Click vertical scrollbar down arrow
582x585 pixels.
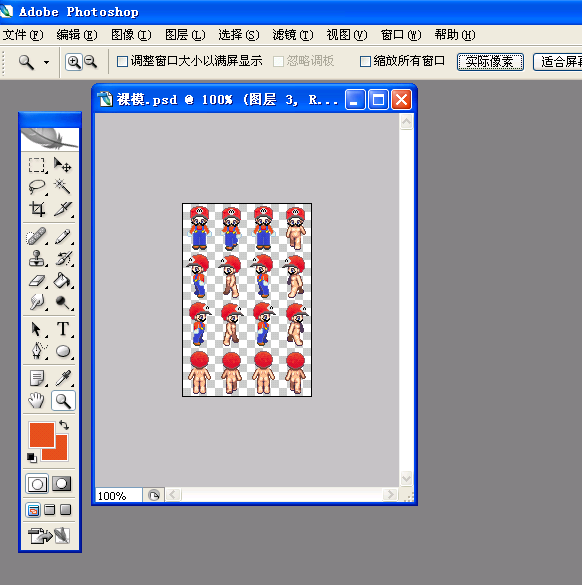click(406, 478)
